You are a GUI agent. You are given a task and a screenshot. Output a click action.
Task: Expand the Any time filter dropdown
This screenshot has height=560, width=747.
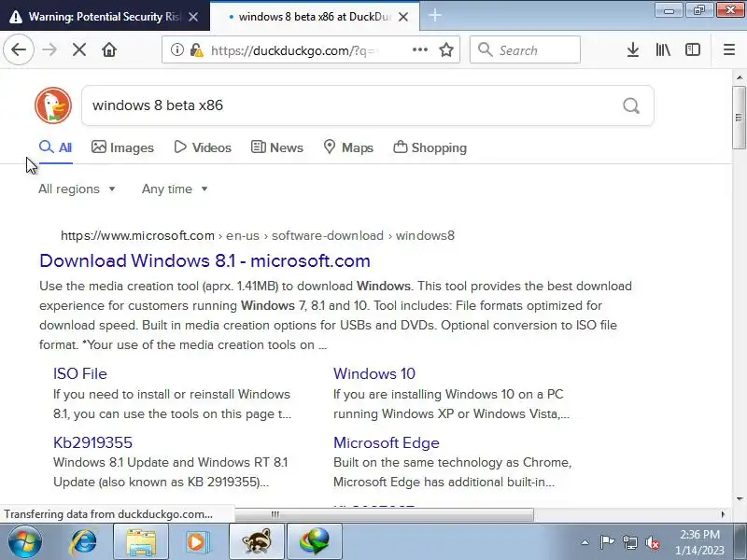[175, 189]
